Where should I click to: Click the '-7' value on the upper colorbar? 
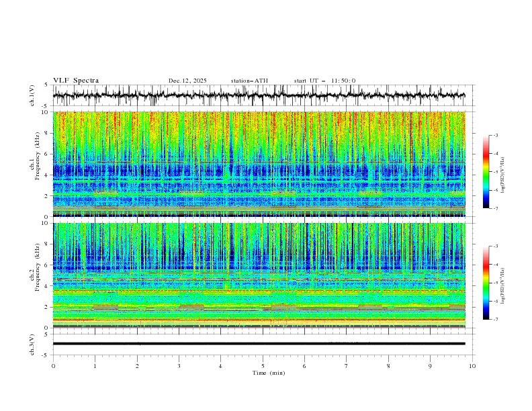click(496, 208)
